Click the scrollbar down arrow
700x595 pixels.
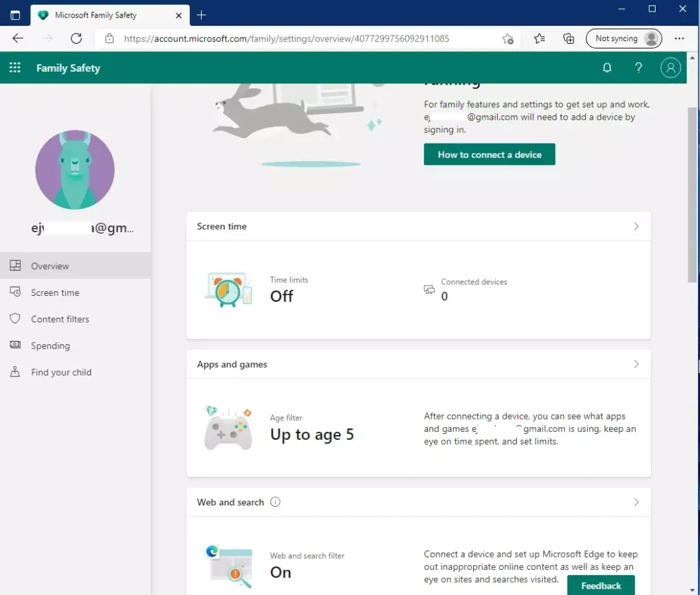click(692, 590)
